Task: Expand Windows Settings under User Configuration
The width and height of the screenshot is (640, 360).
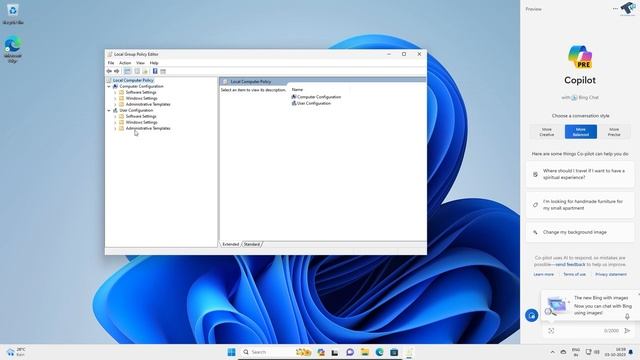Action: pyautogui.click(x=115, y=122)
